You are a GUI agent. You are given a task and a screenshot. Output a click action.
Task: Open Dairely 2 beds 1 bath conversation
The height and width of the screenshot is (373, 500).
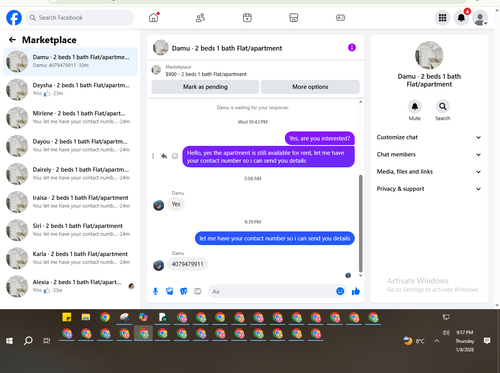70,174
